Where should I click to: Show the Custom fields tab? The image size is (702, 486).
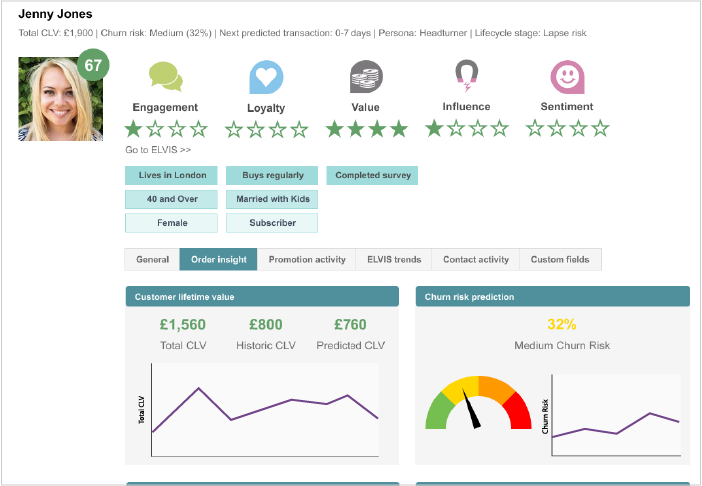[560, 260]
